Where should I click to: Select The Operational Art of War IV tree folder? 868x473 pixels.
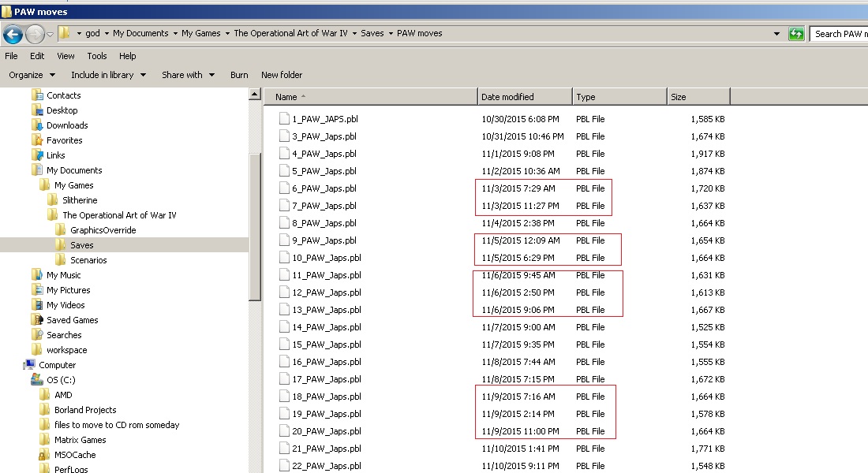[x=119, y=215]
